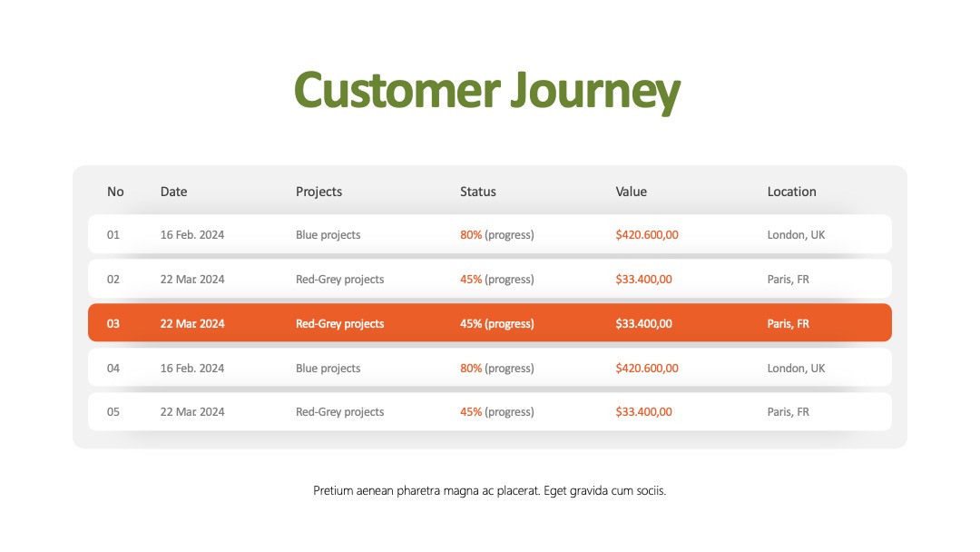
Task: Select row number 05
Action: (113, 412)
